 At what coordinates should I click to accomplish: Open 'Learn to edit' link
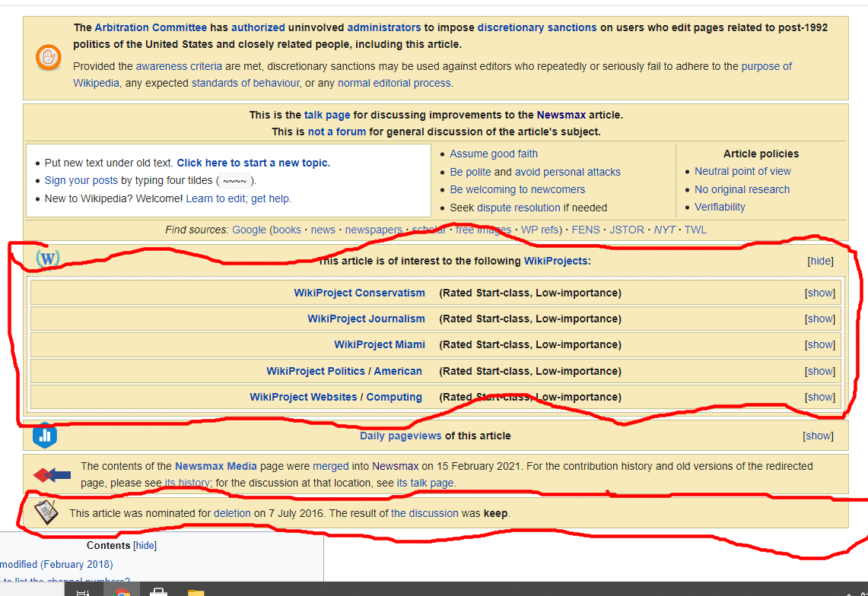click(215, 198)
